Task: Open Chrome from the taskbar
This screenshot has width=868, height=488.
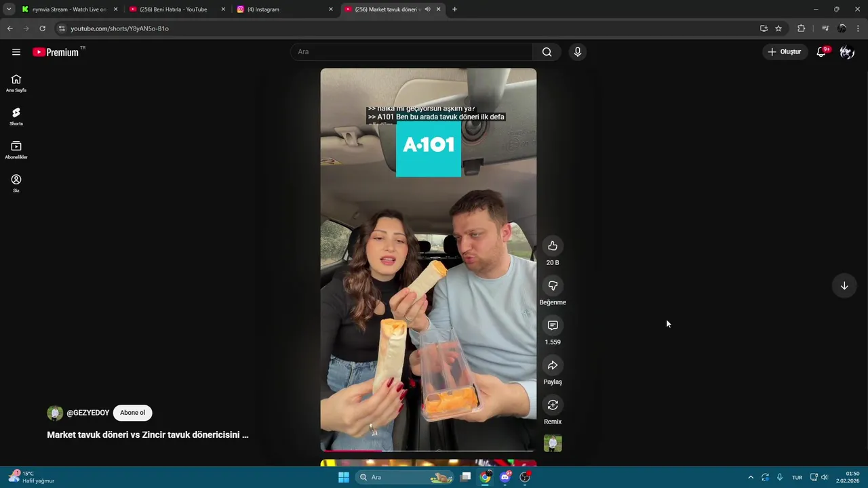Action: point(486,477)
